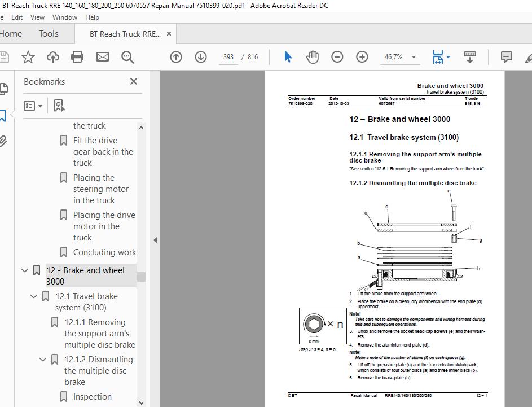Open the Inspection bookmark

[93, 397]
